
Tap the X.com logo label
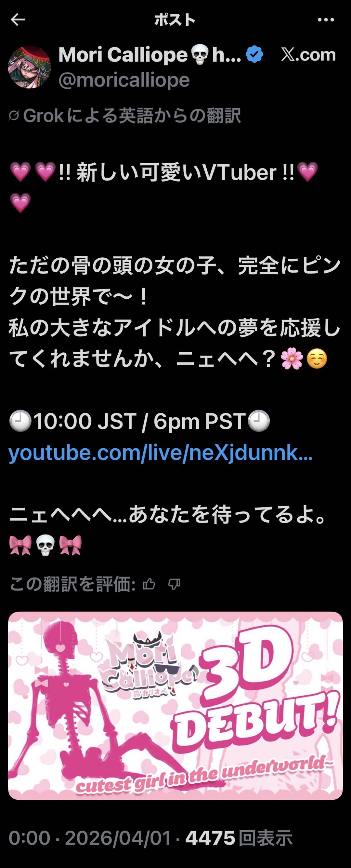click(x=308, y=55)
